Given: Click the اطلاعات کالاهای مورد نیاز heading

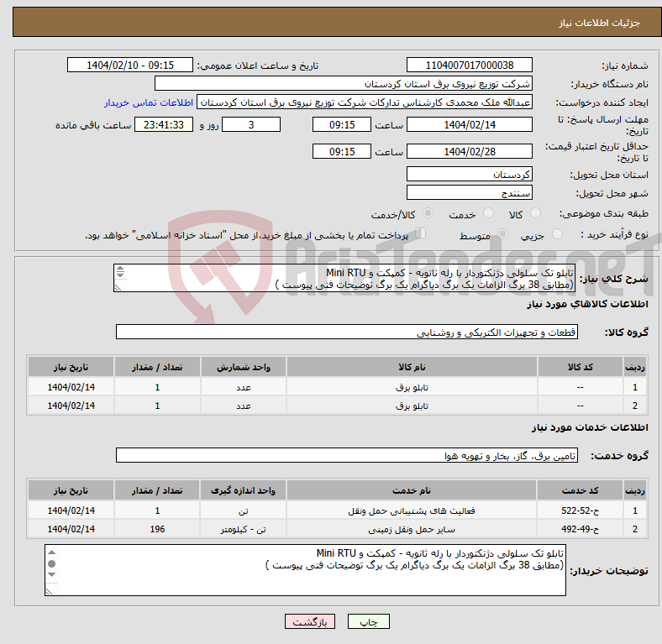Looking at the screenshot, I should (x=587, y=304).
